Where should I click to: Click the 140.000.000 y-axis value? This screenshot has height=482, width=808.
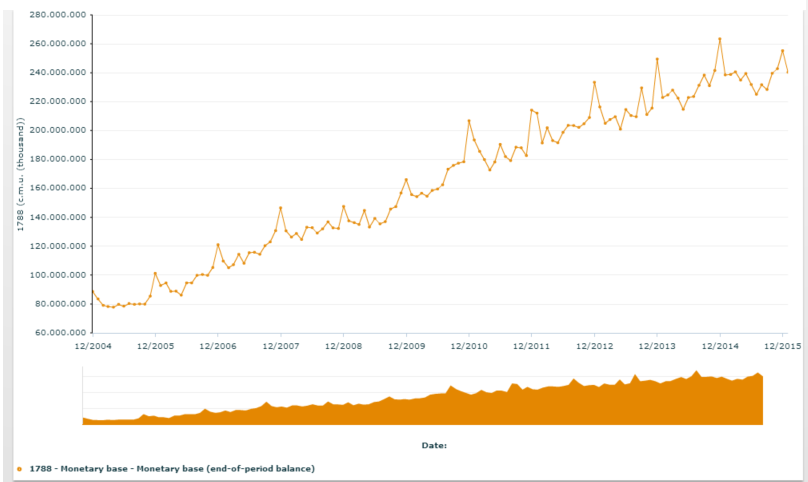[x=58, y=218]
